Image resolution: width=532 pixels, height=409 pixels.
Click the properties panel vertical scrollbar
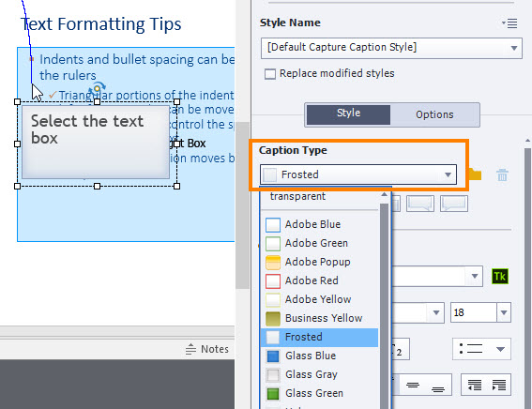point(527,278)
